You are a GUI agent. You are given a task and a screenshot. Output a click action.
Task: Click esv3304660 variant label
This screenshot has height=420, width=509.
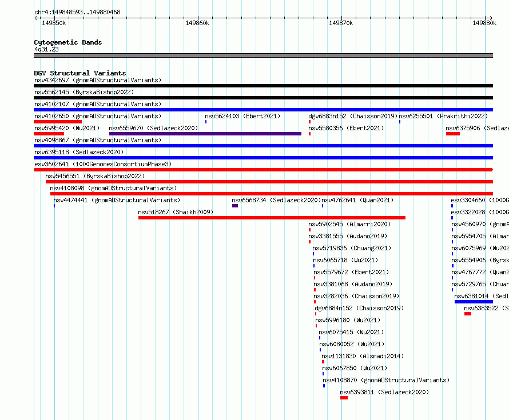click(x=480, y=200)
